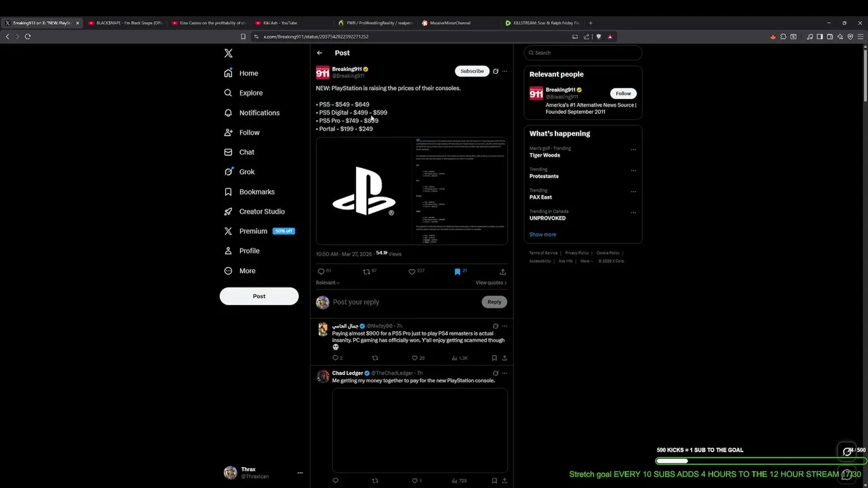Share the $900 PS5 Pro reply
This screenshot has height=488, width=868.
pyautogui.click(x=504, y=358)
